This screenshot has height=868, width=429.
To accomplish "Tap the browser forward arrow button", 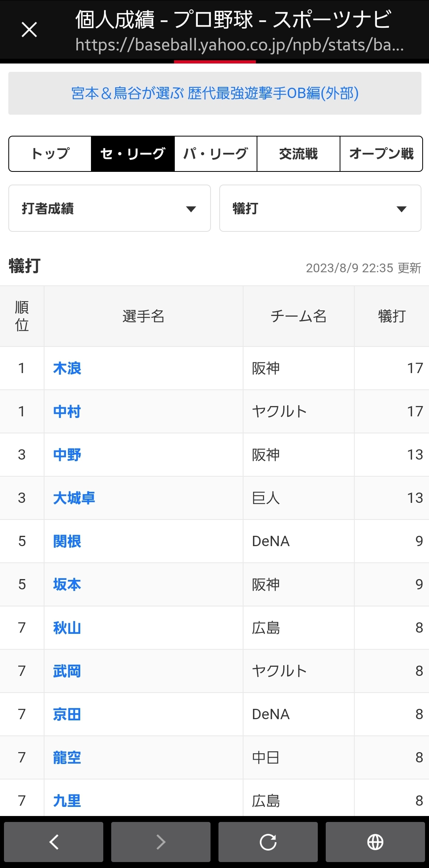I will (161, 842).
